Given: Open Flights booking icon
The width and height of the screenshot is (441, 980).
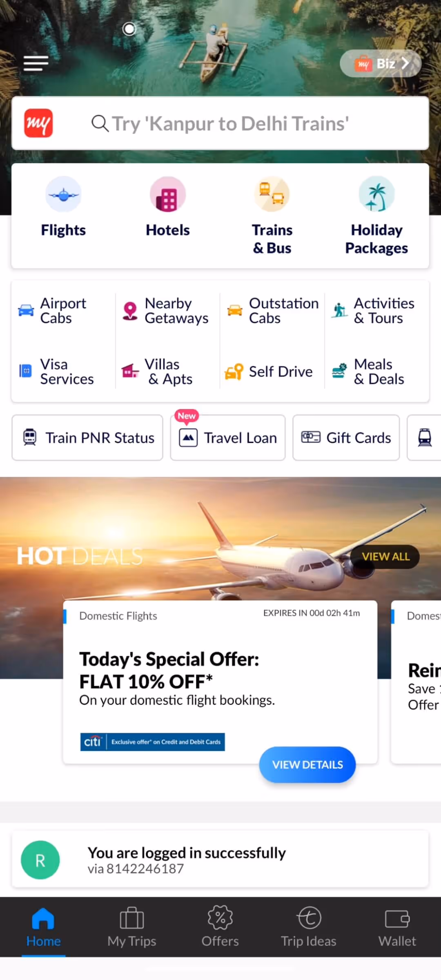Looking at the screenshot, I should (63, 194).
